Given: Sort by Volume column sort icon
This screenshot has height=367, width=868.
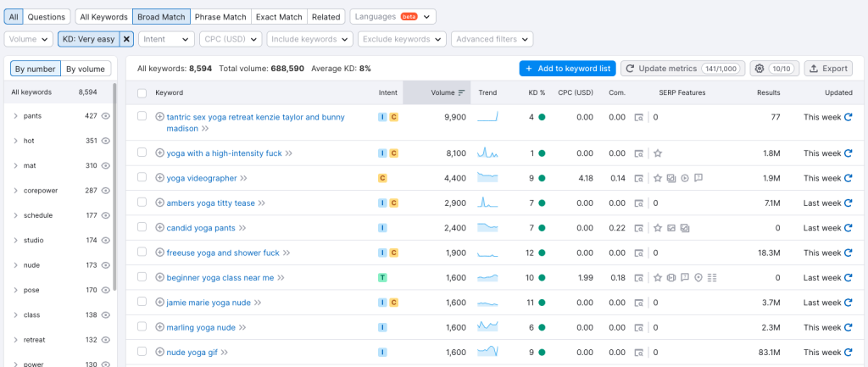Looking at the screenshot, I should click(x=462, y=93).
